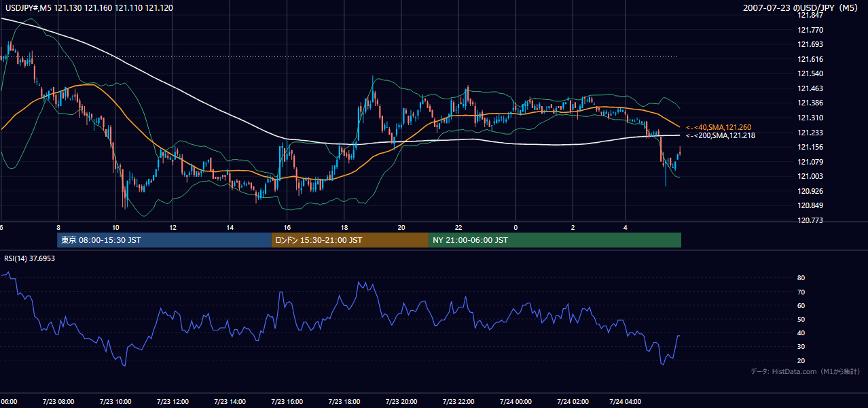Click the 7/23 12:00 time axis label
868x408 pixels.
pyautogui.click(x=173, y=401)
